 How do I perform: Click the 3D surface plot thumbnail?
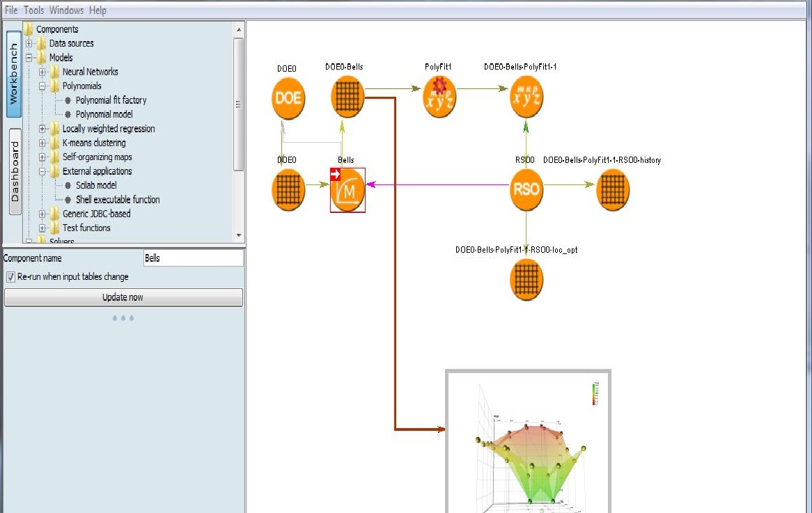(x=528, y=441)
